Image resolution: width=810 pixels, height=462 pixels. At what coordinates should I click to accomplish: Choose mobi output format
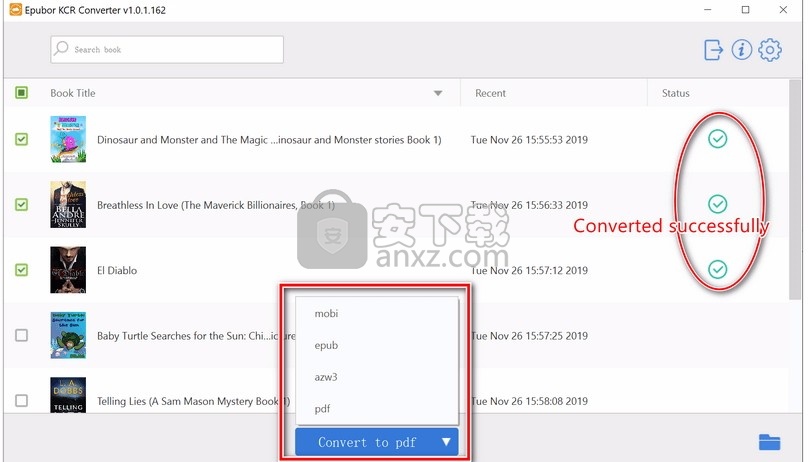pos(326,313)
